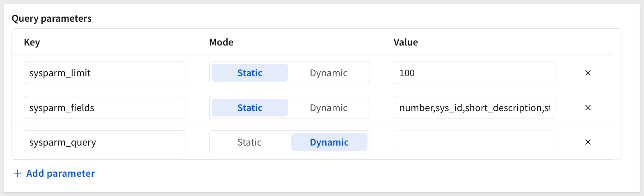Choose Dynamic mode for sysparm_query
644x196 pixels.
[329, 142]
